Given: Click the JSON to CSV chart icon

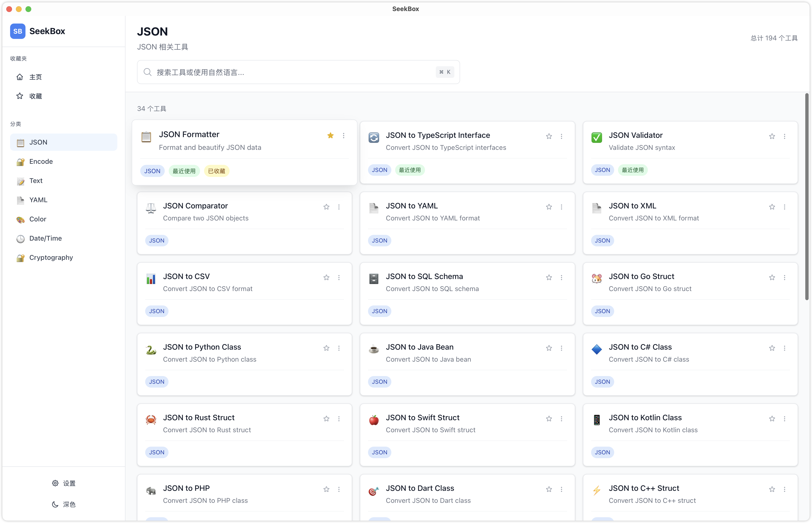Looking at the screenshot, I should click(x=151, y=279).
